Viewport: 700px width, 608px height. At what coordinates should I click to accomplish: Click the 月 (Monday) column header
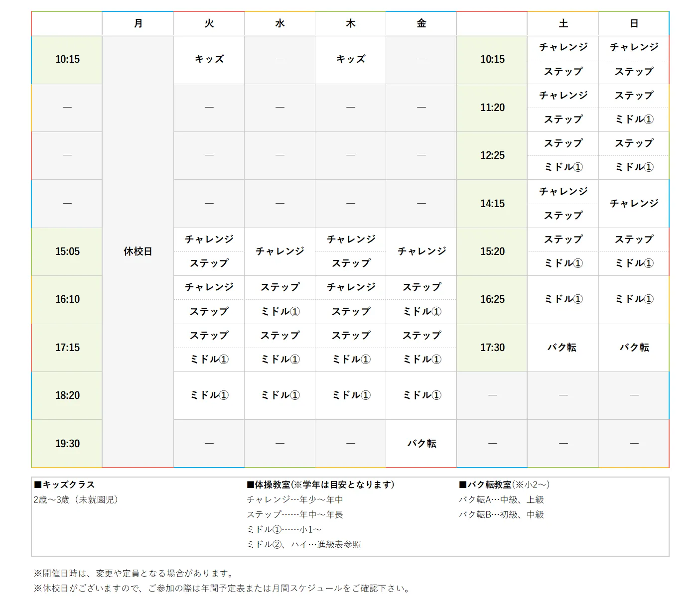pos(138,23)
